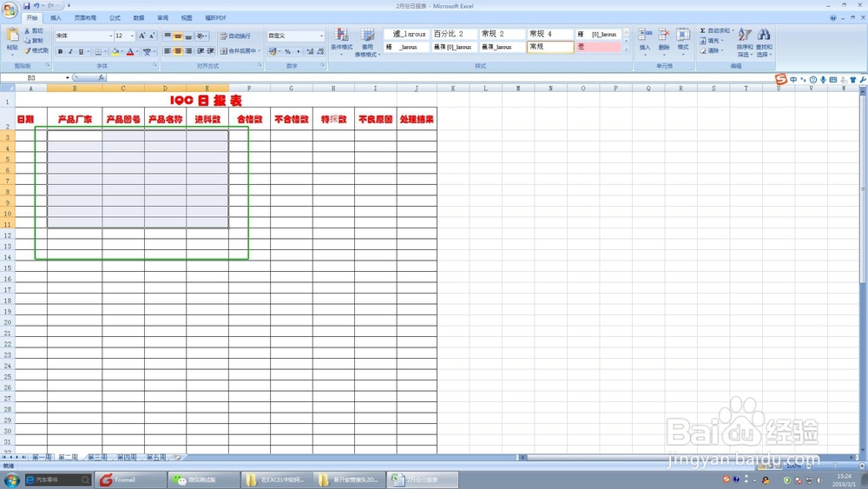Screen dimensions: 868x489
Task: Switch to the 公式 ribbon tab
Action: (x=115, y=17)
